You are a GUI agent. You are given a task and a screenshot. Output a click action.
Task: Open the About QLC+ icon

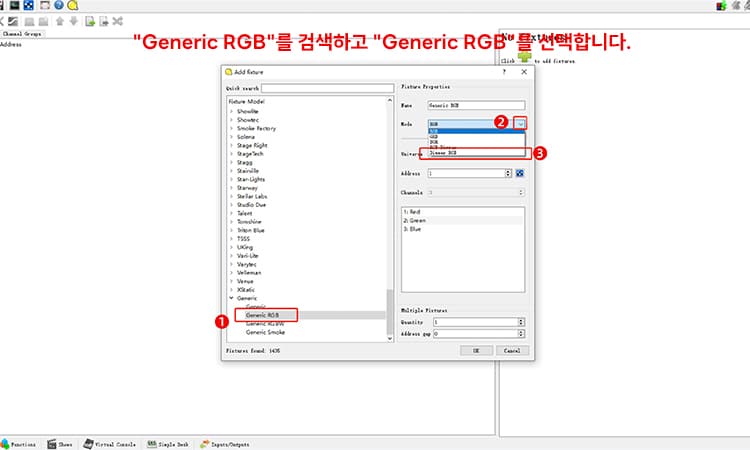[x=73, y=5]
